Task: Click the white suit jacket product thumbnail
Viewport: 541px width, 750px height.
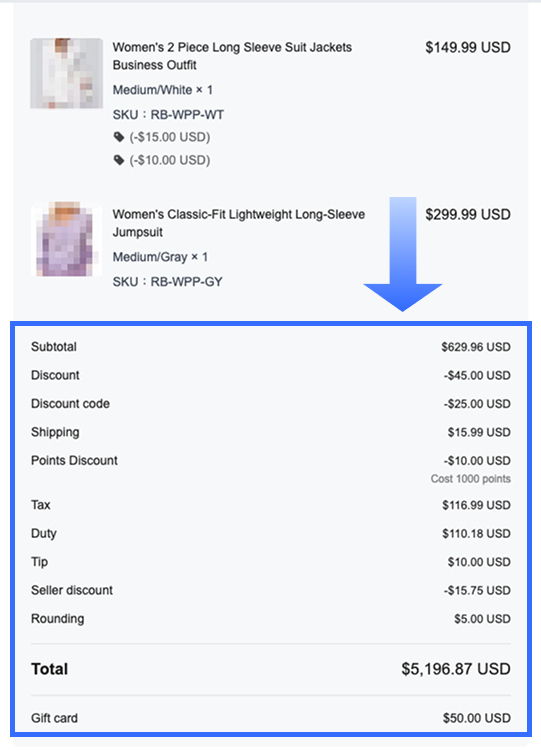Action: (x=66, y=73)
